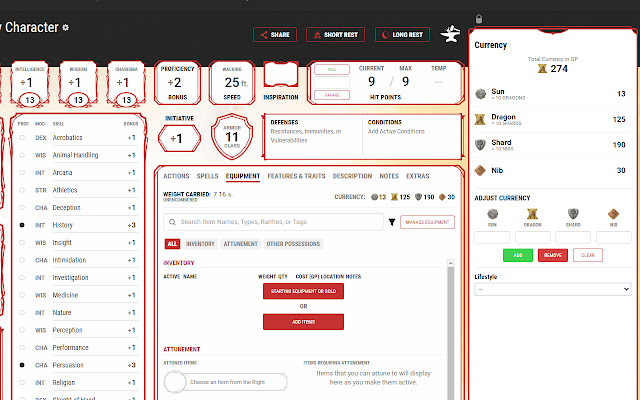Open the Extras tab

point(418,176)
